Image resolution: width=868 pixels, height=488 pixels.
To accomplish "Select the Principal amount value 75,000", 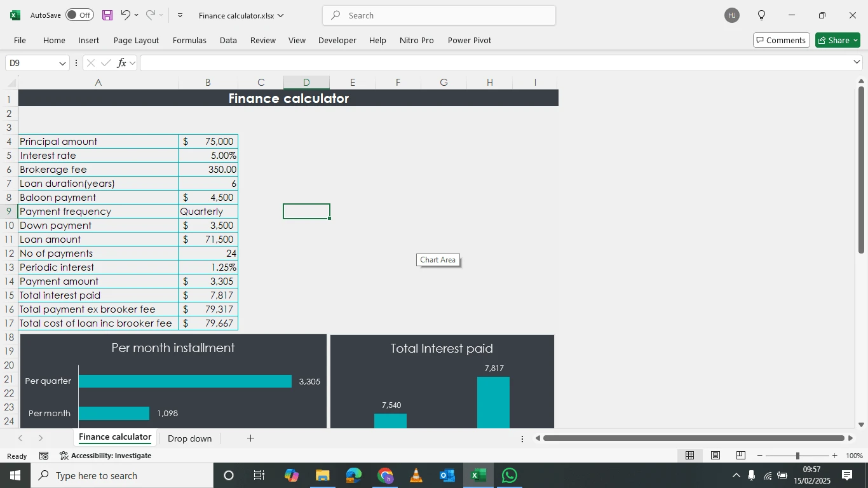I will (x=208, y=142).
